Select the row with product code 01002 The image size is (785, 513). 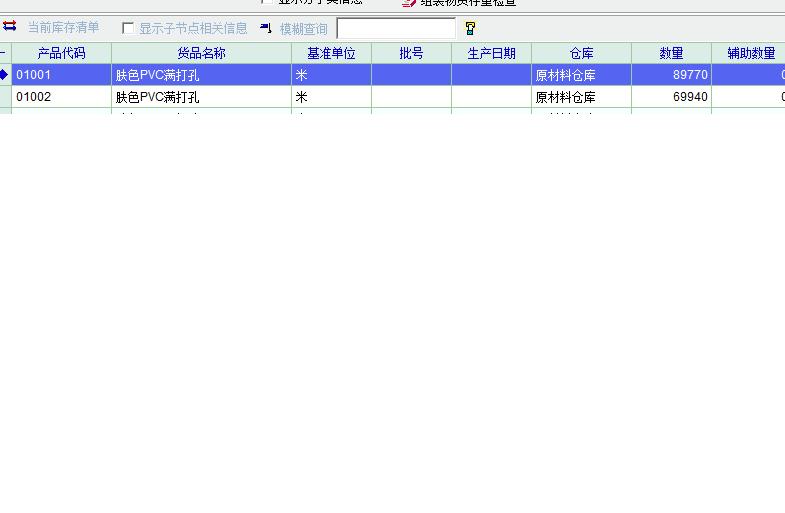(x=61, y=97)
